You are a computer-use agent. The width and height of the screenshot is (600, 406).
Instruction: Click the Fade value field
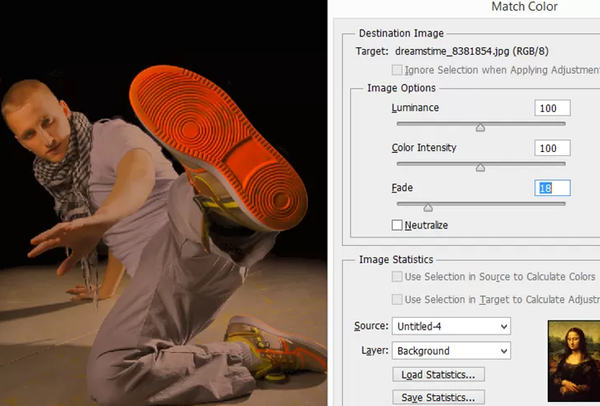tap(552, 188)
